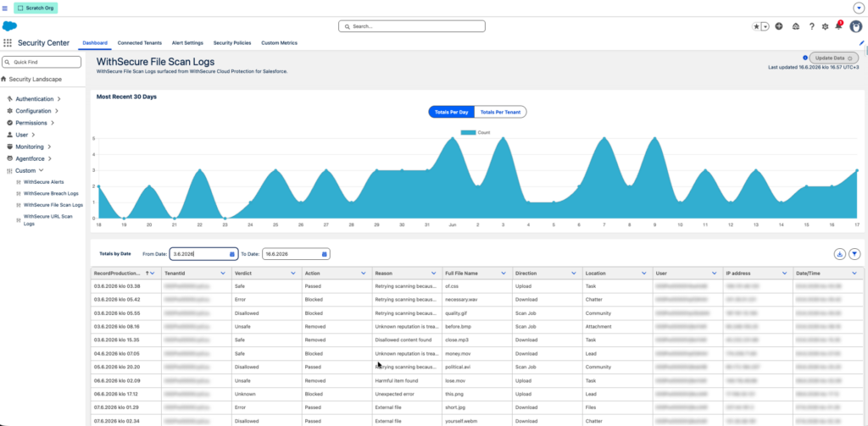Select the Totals Per Day toggle
868x426 pixels.
click(x=452, y=112)
